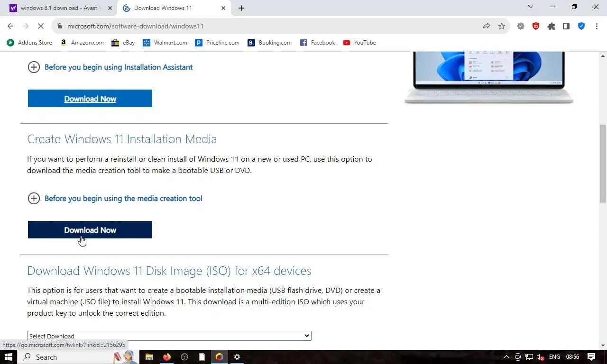Open the Addons Store bookmark
This screenshot has height=364, width=607.
coord(29,43)
